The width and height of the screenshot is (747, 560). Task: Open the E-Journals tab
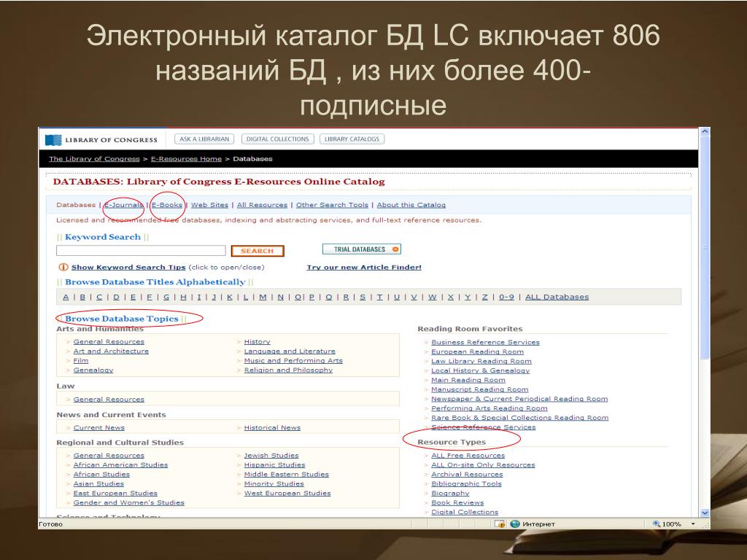[x=124, y=205]
